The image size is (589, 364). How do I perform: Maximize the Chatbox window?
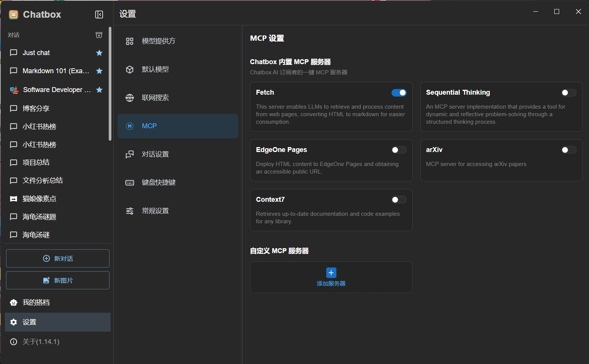coord(557,12)
